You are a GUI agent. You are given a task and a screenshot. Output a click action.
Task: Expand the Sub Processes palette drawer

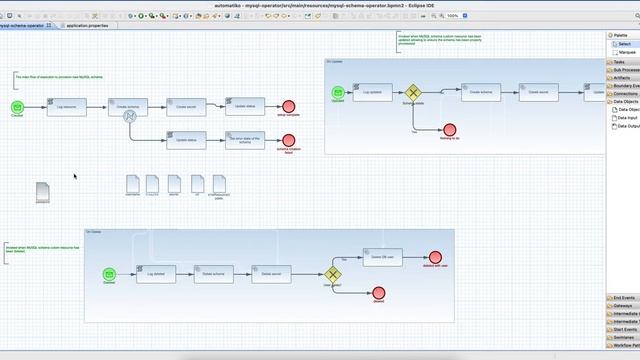[623, 70]
